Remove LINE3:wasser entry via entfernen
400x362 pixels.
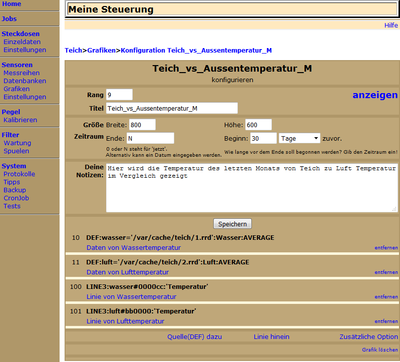tap(386, 297)
